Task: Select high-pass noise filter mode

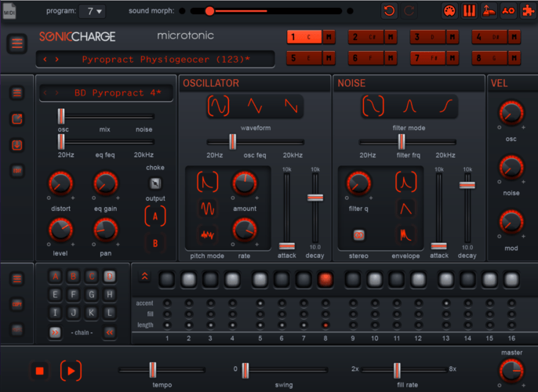Action: click(445, 106)
